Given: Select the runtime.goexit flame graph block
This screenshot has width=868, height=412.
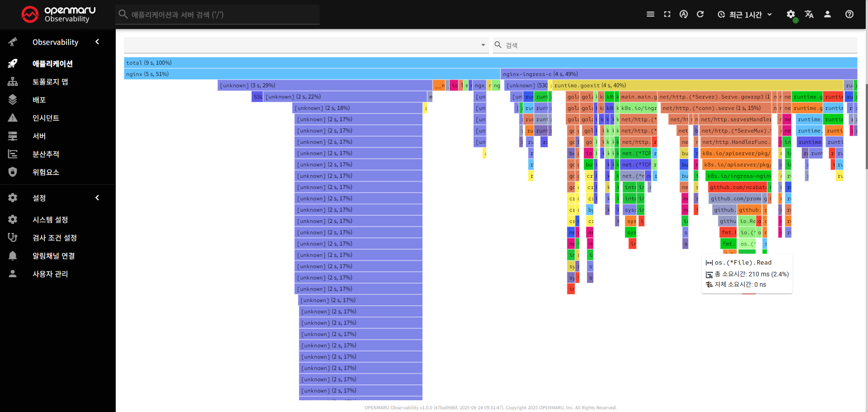Looking at the screenshot, I should tap(696, 85).
